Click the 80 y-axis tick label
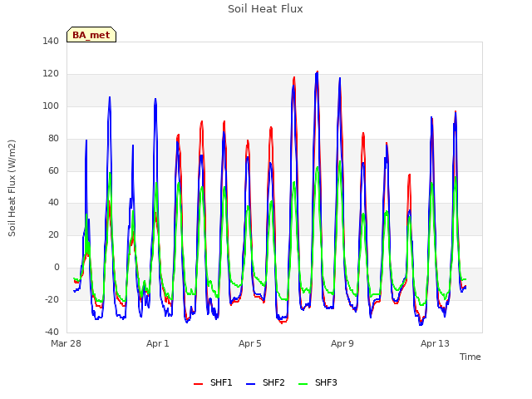532x399 pixels. tap(53, 139)
